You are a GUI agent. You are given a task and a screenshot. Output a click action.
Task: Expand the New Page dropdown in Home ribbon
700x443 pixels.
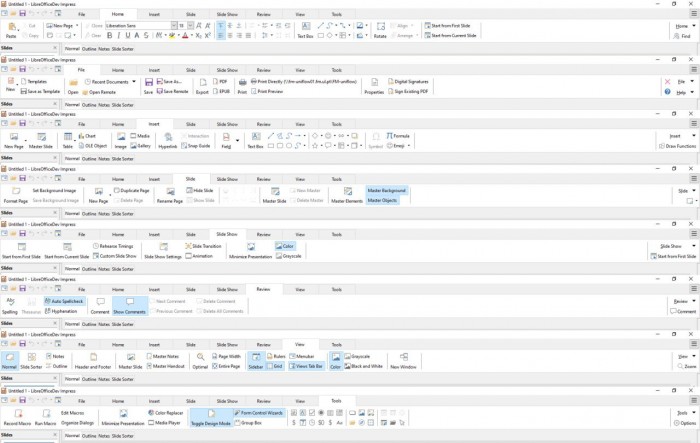[77, 26]
